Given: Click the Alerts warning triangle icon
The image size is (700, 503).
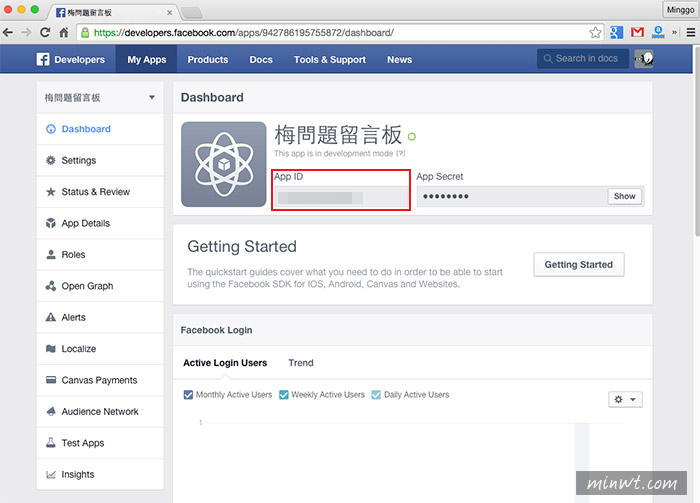Looking at the screenshot, I should [51, 317].
